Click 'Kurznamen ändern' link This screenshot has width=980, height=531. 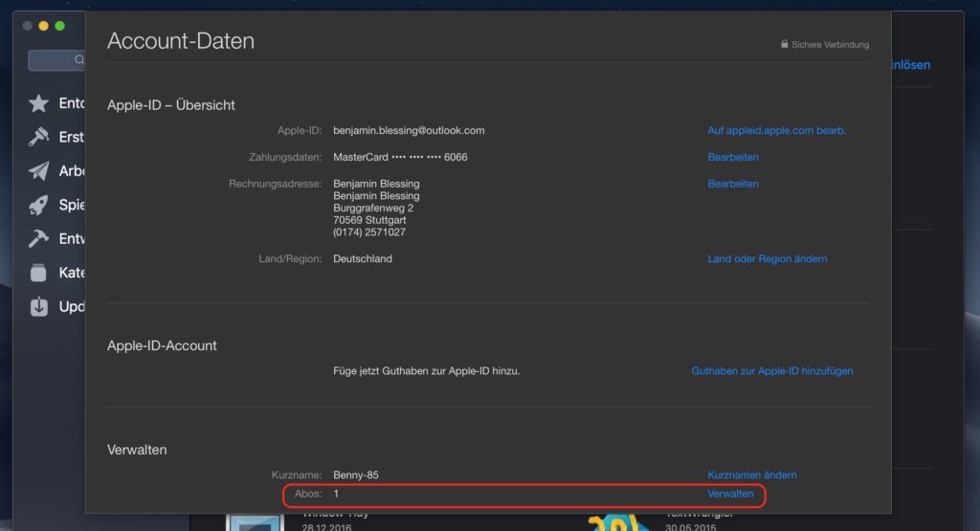(x=752, y=476)
